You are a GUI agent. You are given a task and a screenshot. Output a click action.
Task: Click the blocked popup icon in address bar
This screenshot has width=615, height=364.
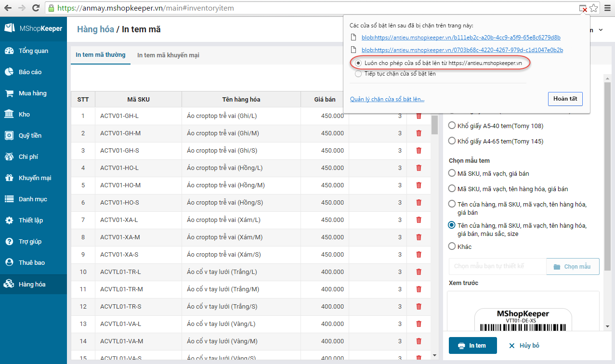(583, 8)
